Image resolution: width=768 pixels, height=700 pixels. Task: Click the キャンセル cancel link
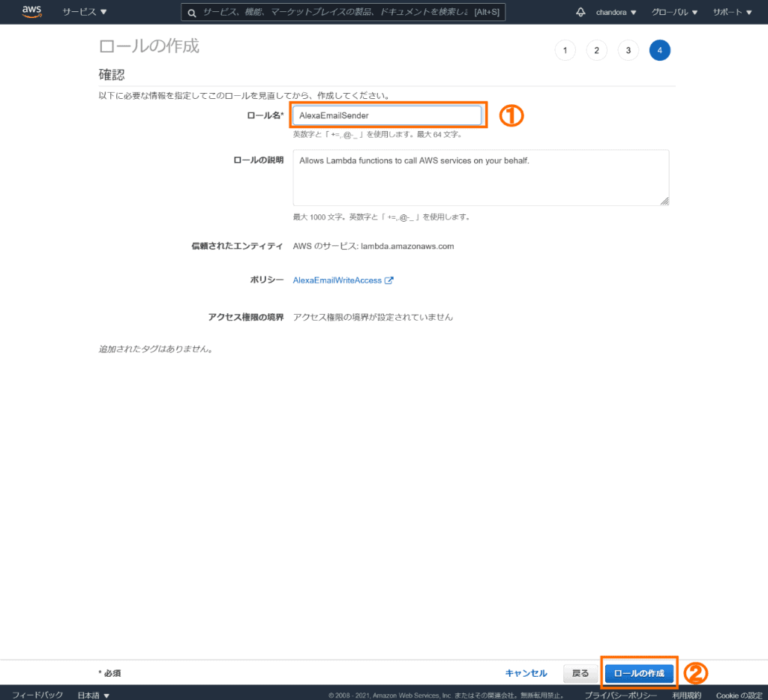click(x=526, y=674)
